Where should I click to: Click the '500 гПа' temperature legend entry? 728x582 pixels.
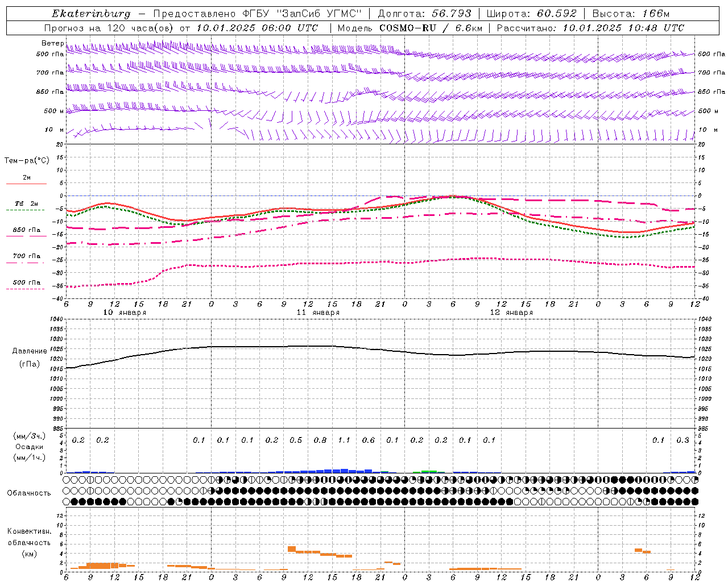pos(27,282)
